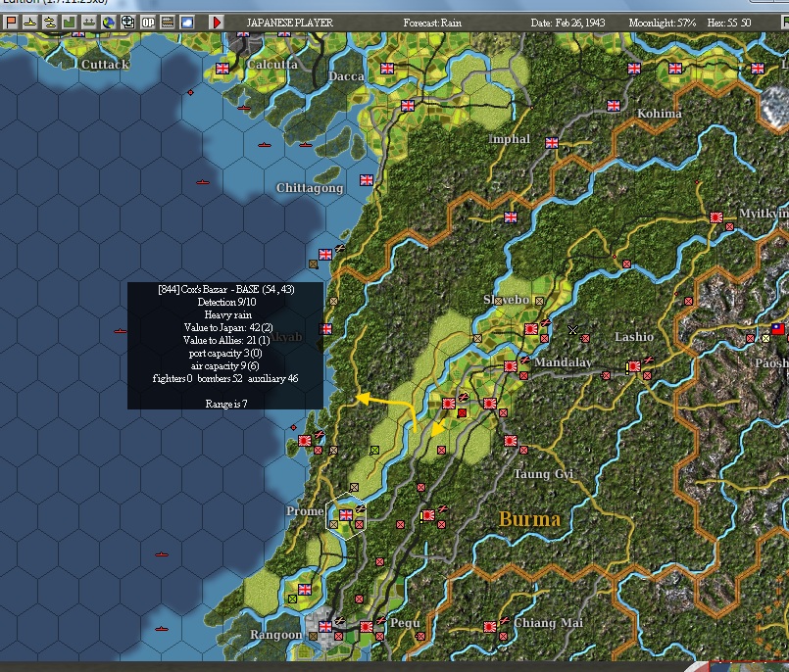Screen dimensions: 789x672
Task: Click the 'Moonlight: 57%' status text
Action: click(x=663, y=23)
